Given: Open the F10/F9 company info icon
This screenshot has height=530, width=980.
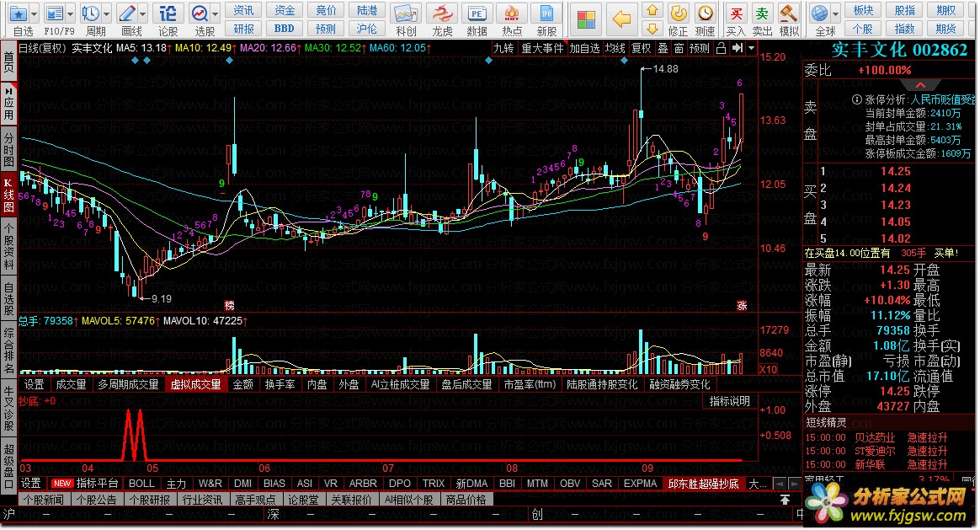Looking at the screenshot, I should coord(55,13).
